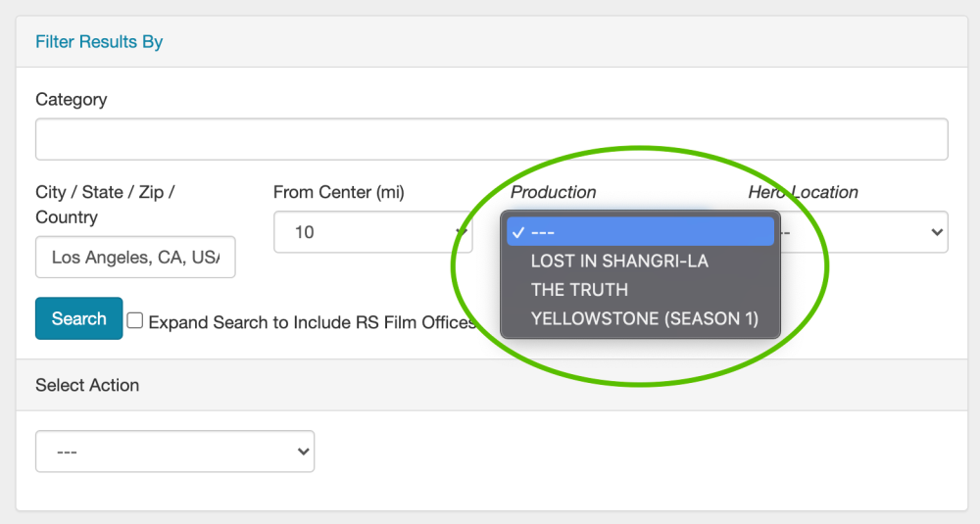
Task: Open the From Center (mi) dropdown
Action: (372, 233)
